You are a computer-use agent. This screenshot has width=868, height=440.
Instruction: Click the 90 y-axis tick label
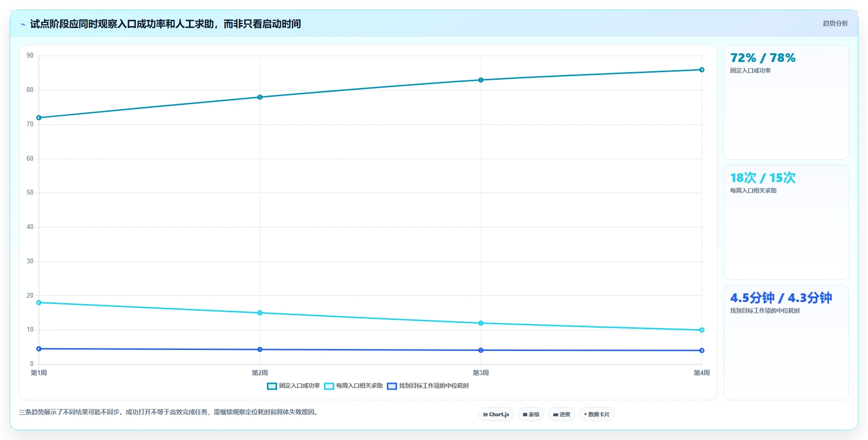(30, 56)
